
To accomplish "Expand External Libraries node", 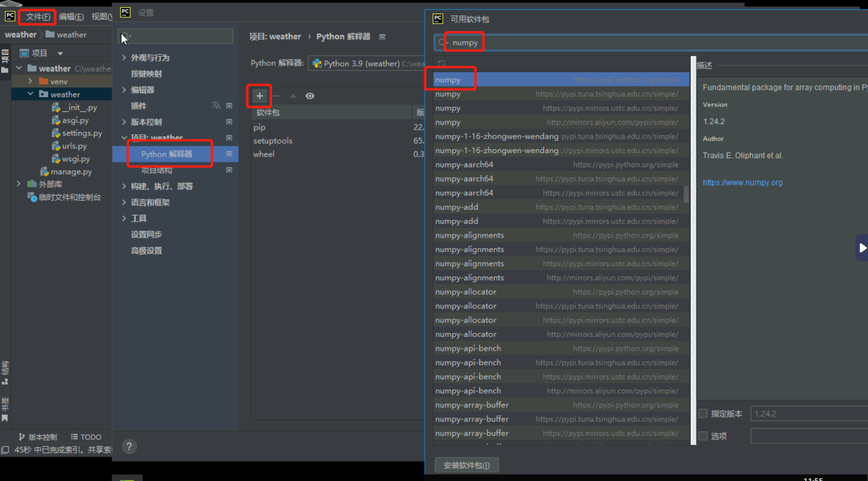I will point(19,184).
